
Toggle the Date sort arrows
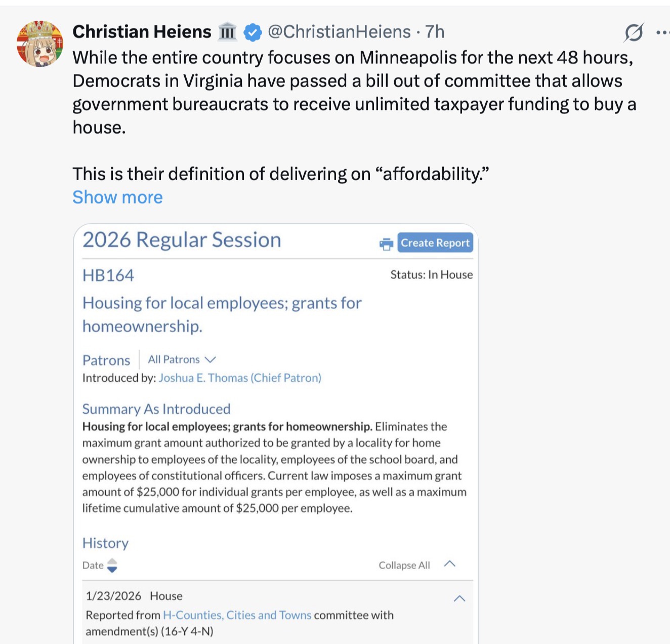click(x=112, y=566)
